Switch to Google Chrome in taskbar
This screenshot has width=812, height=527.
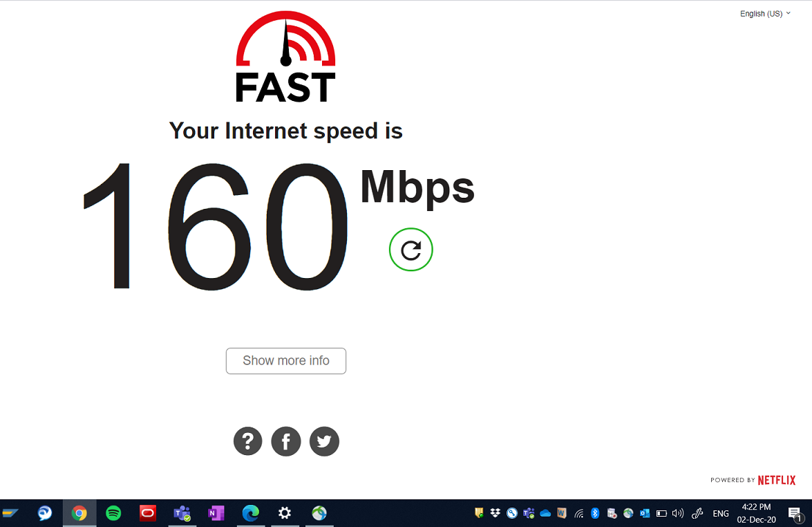pyautogui.click(x=79, y=513)
